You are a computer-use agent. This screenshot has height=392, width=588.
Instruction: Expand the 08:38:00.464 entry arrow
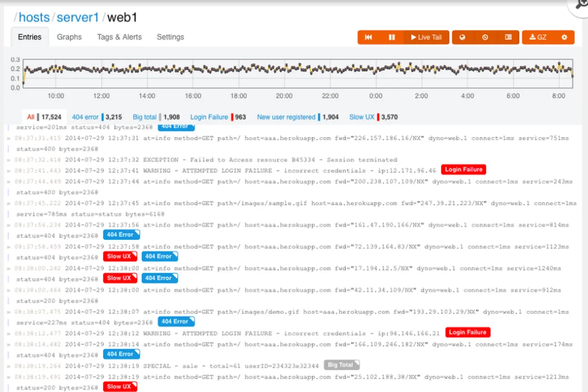tap(8, 290)
